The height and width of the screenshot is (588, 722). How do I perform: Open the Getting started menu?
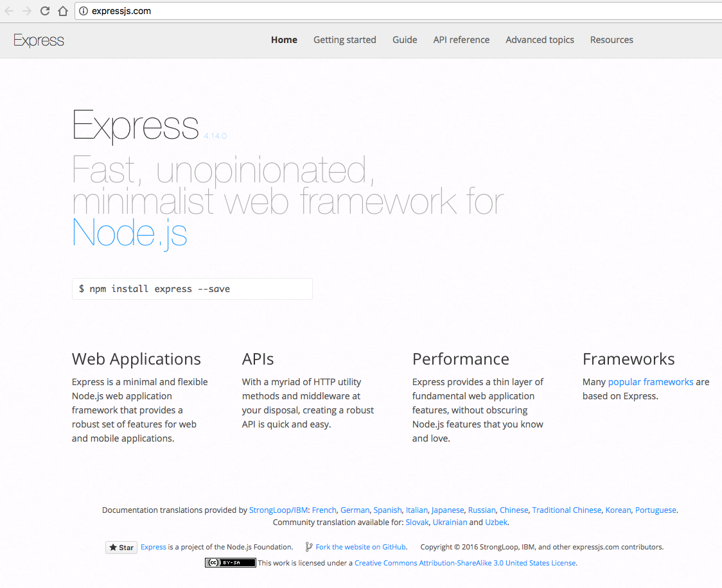pyautogui.click(x=345, y=40)
